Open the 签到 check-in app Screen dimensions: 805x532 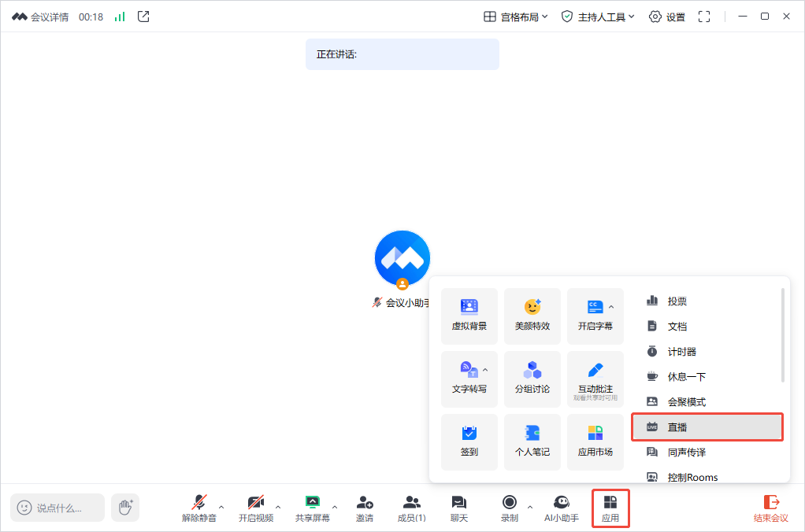point(469,442)
